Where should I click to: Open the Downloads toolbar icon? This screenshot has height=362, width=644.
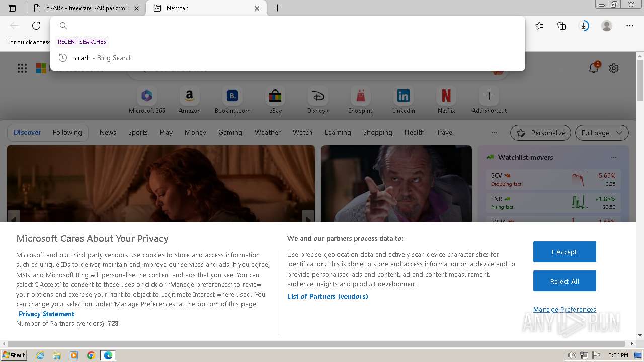click(584, 26)
